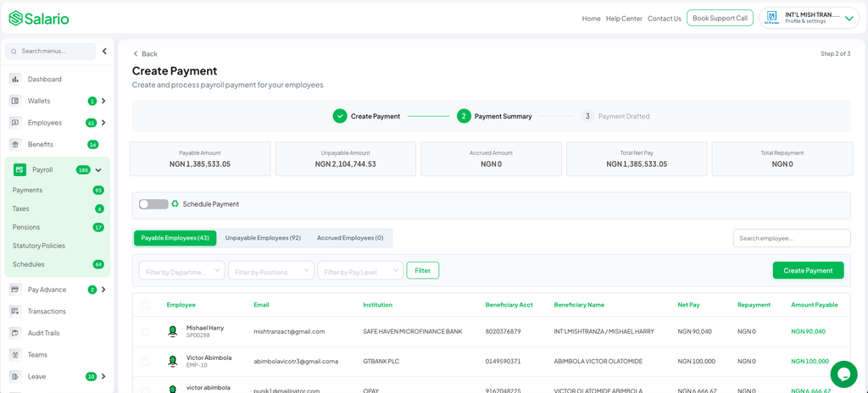The image size is (868, 393).
Task: Open the profile & settings dropdown arrow
Action: tap(849, 19)
